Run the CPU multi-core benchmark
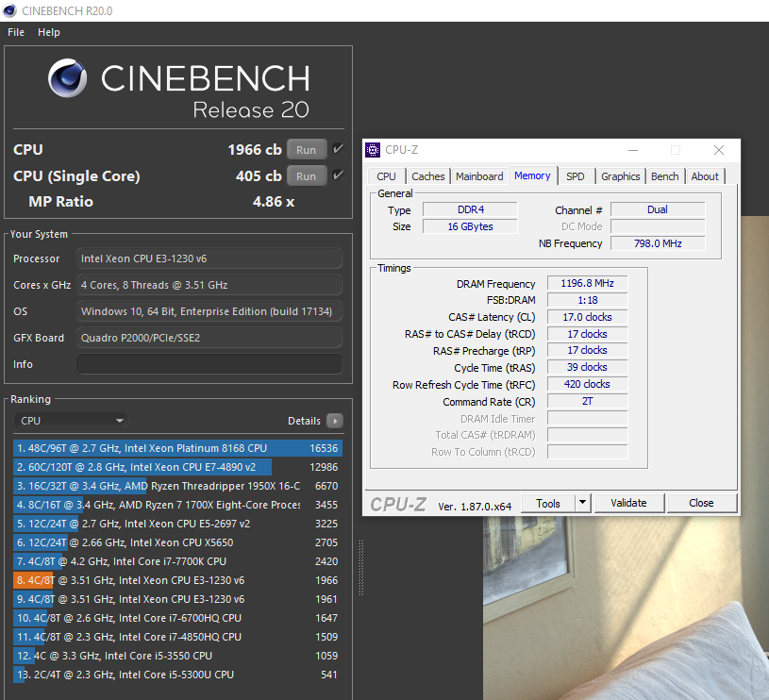Screen dimensions: 769x700 (x=307, y=149)
